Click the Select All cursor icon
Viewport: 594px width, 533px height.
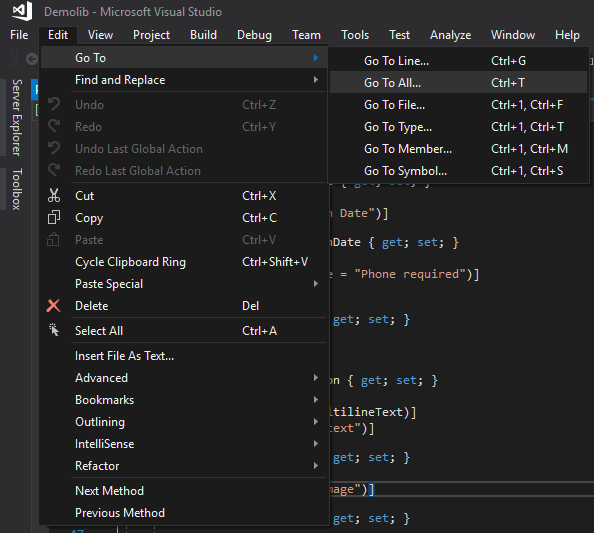tap(54, 330)
